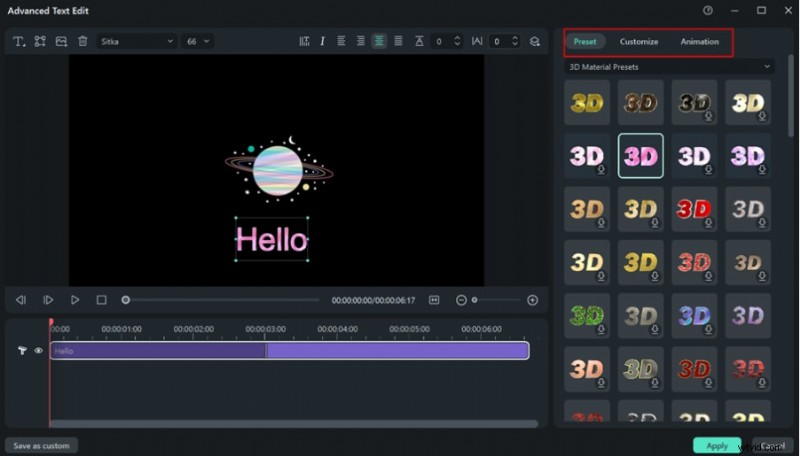Click the add shape icon in toolbar

click(x=40, y=41)
